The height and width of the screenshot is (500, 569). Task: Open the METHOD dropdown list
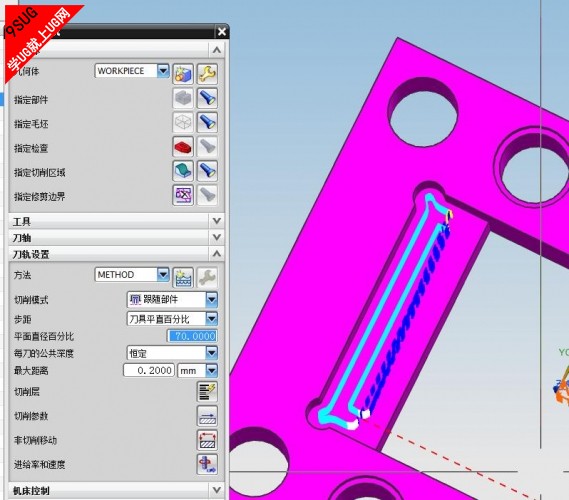(x=163, y=275)
